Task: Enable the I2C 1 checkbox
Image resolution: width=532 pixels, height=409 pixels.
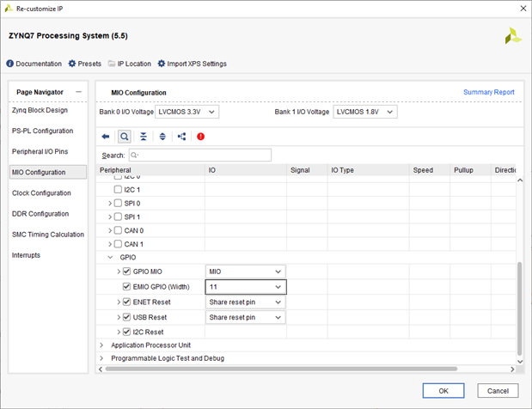Action: [118, 189]
